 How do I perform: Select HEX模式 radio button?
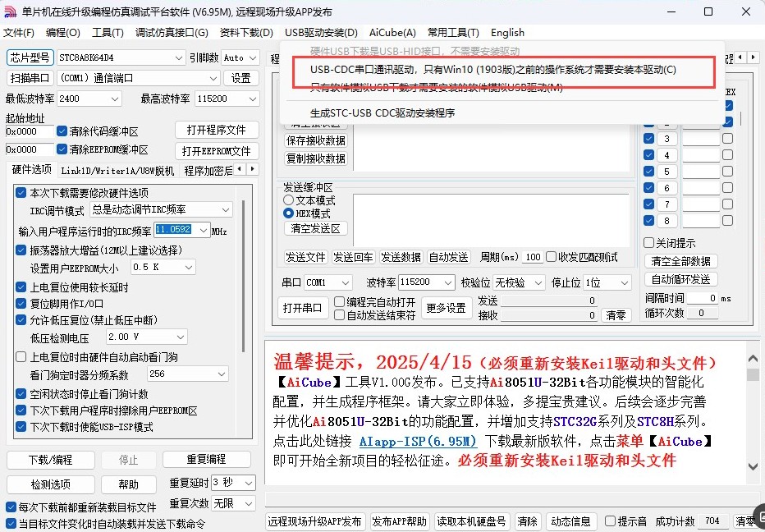tap(288, 213)
